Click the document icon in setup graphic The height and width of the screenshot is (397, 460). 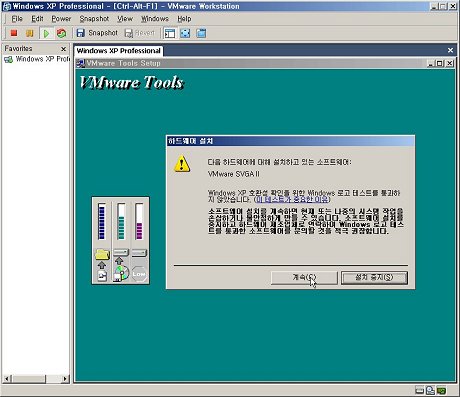point(102,276)
